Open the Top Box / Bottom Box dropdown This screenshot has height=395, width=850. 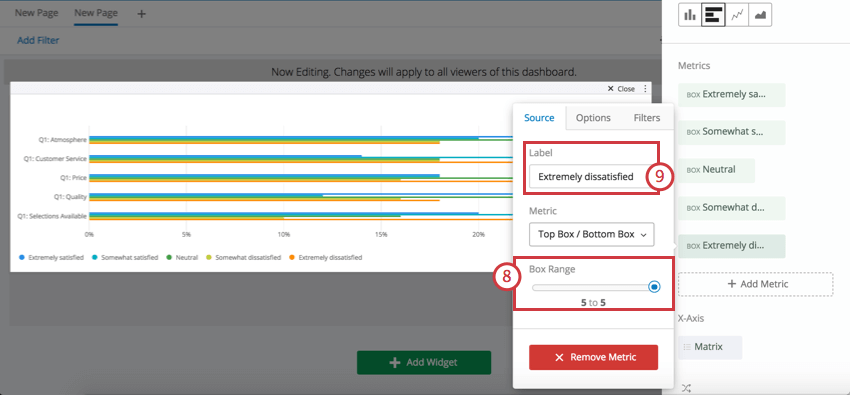pos(591,235)
